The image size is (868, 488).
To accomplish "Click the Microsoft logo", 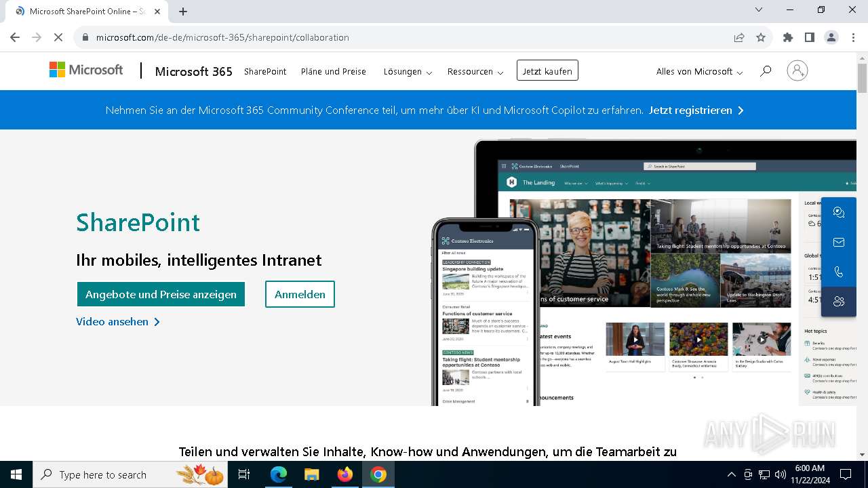I will [86, 70].
